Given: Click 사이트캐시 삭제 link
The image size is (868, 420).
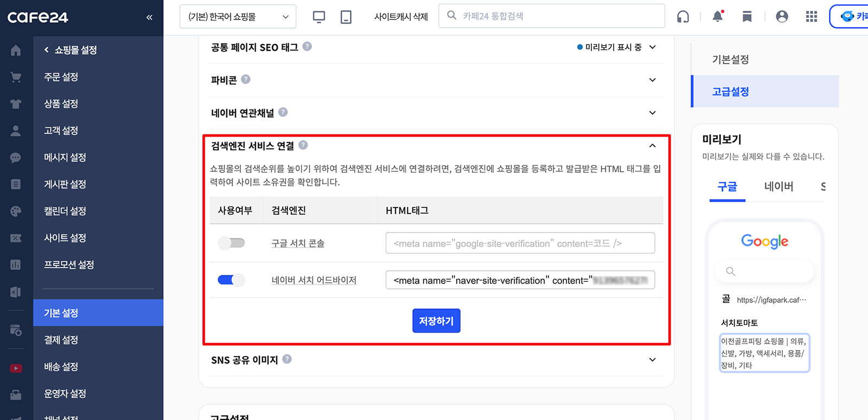Looking at the screenshot, I should 401,17.
